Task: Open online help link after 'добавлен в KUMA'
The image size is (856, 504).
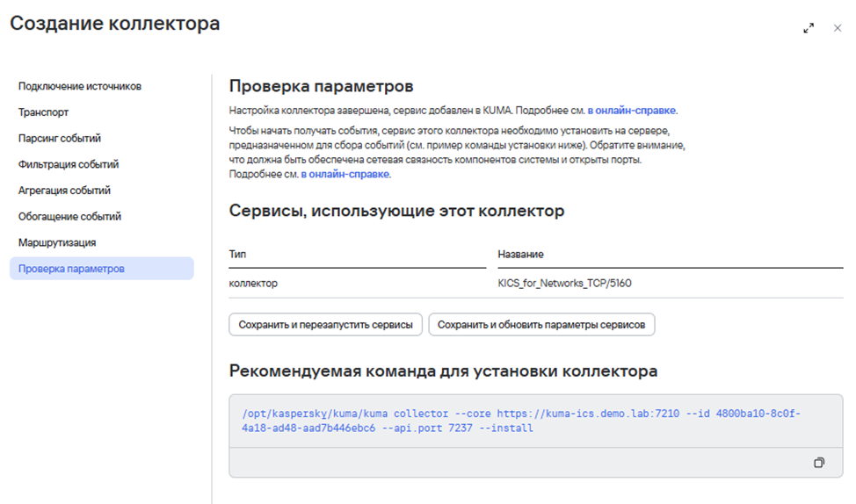Action: pos(632,111)
